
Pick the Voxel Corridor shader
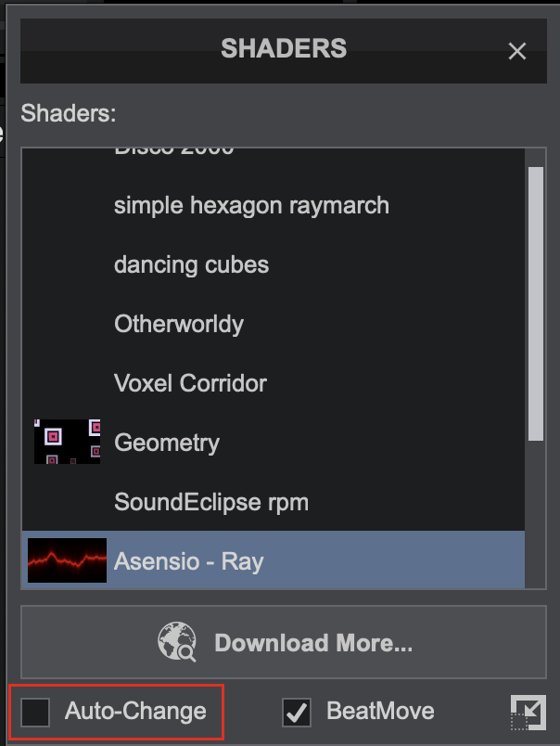pyautogui.click(x=190, y=382)
